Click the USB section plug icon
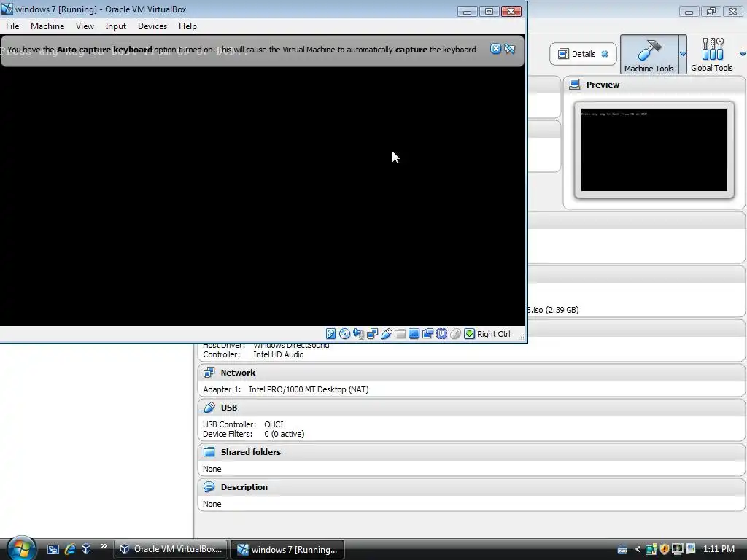Screen dimensions: 747x560 click(209, 408)
